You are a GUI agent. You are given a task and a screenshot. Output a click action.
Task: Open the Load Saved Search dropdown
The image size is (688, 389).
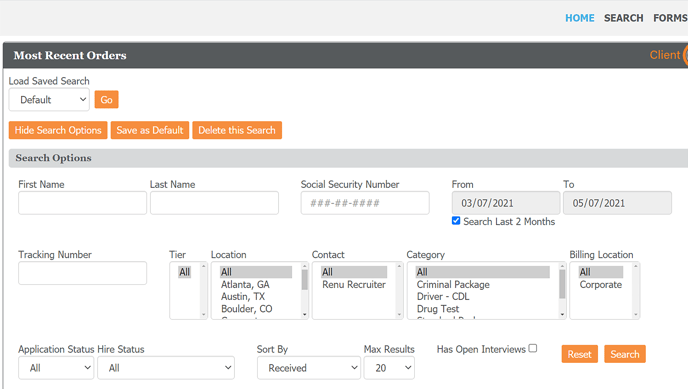(x=49, y=100)
